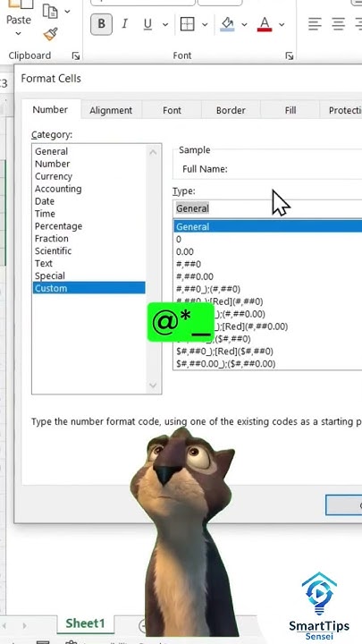Select Date category
Image resolution: width=362 pixels, height=644 pixels.
coord(88,201)
